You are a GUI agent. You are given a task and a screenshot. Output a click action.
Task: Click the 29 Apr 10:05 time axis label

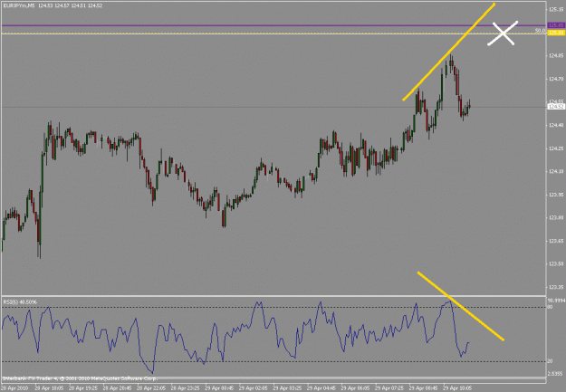[457, 388]
